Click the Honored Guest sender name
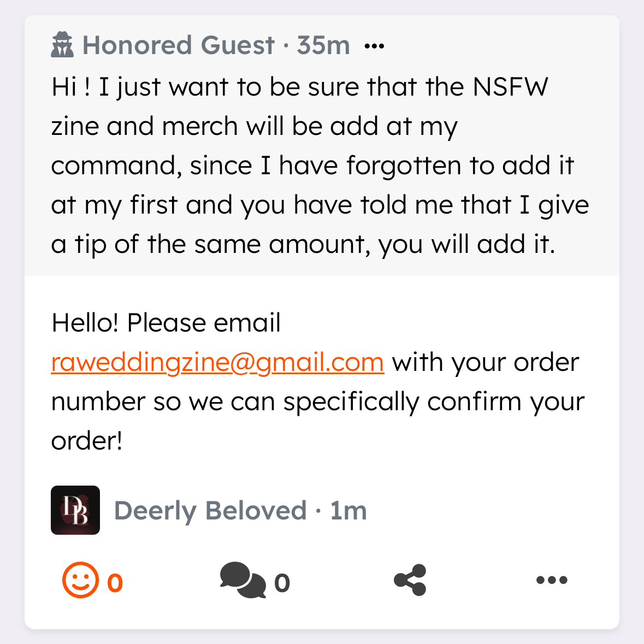 178,45
